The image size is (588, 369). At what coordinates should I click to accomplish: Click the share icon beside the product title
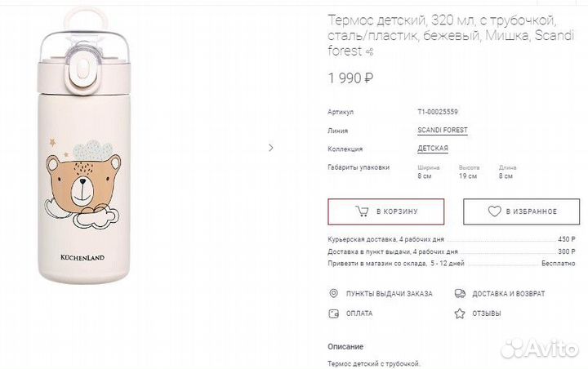point(370,53)
